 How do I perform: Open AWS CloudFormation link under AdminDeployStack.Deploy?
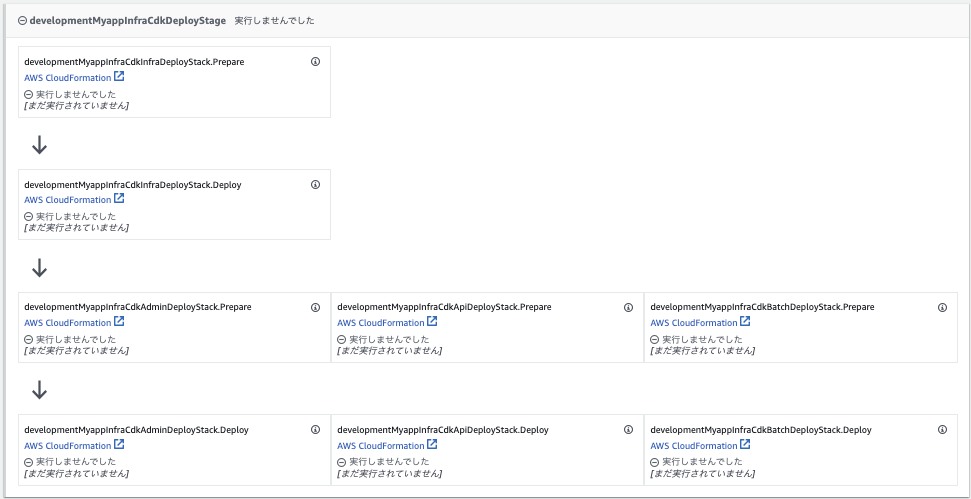coord(74,445)
